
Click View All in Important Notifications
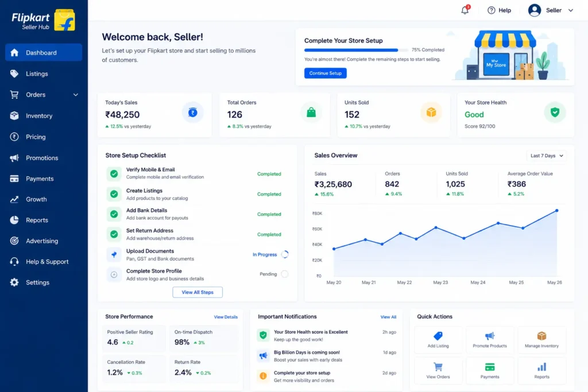(388, 317)
